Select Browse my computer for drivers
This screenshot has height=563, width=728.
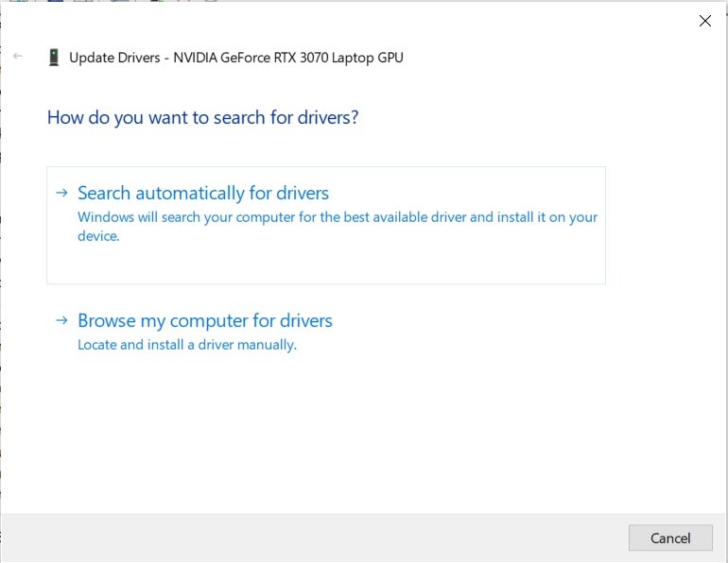click(205, 320)
